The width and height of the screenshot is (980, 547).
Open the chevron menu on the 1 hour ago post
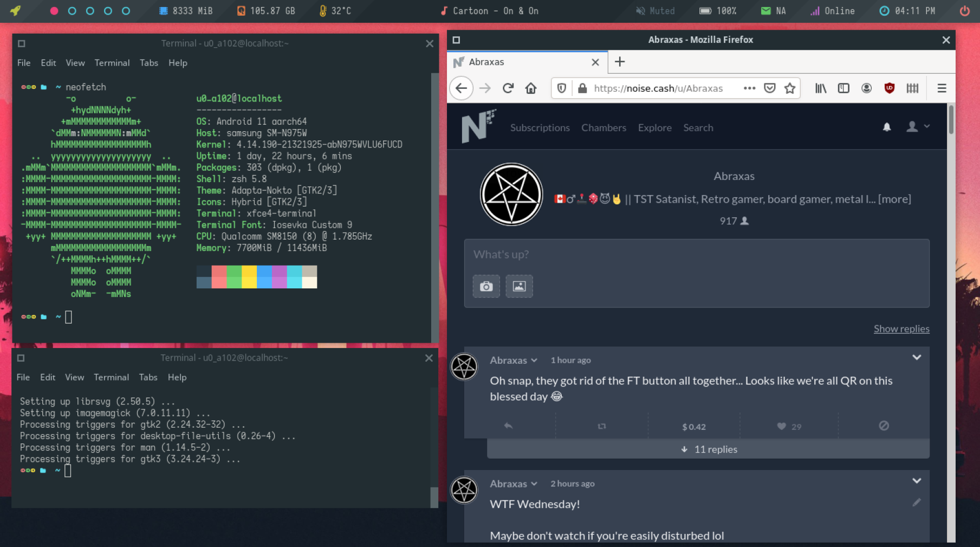917,357
